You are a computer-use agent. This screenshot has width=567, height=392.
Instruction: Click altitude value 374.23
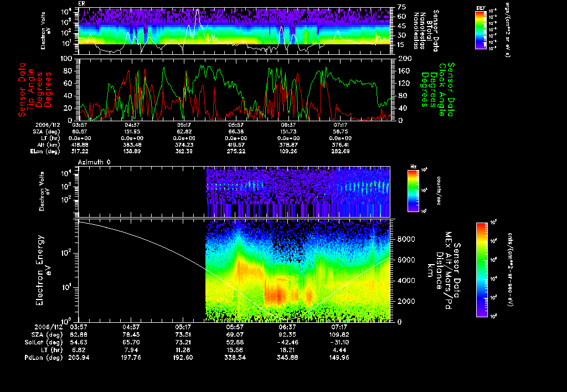184,145
